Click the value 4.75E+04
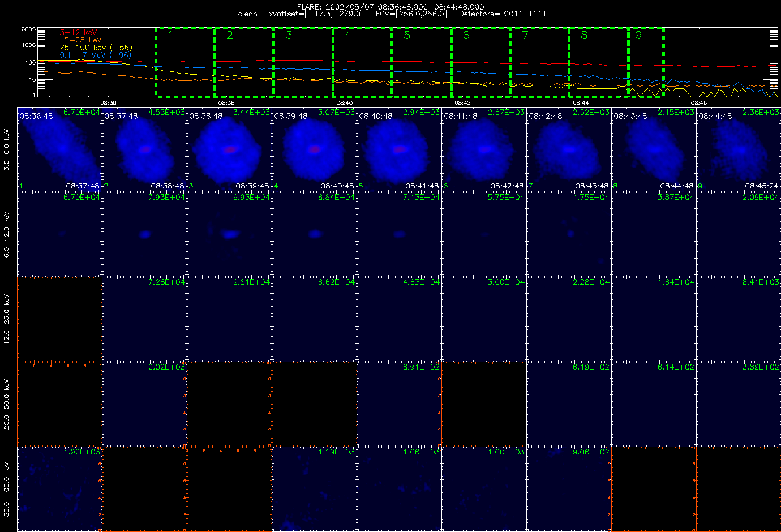 [x=591, y=197]
